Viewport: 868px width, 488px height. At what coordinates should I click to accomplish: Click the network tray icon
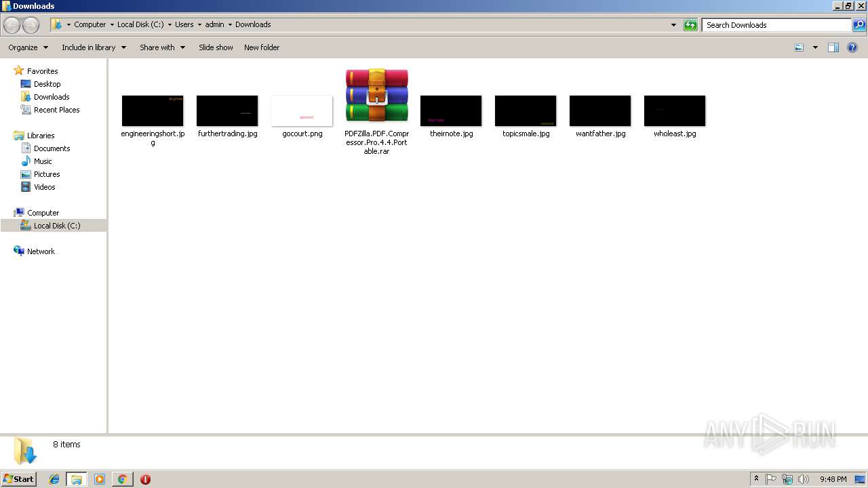787,479
